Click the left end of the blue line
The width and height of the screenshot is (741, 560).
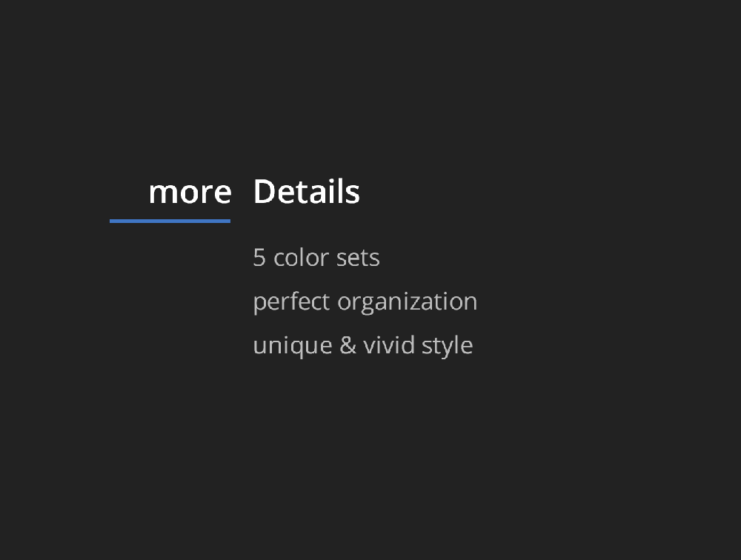coord(112,221)
